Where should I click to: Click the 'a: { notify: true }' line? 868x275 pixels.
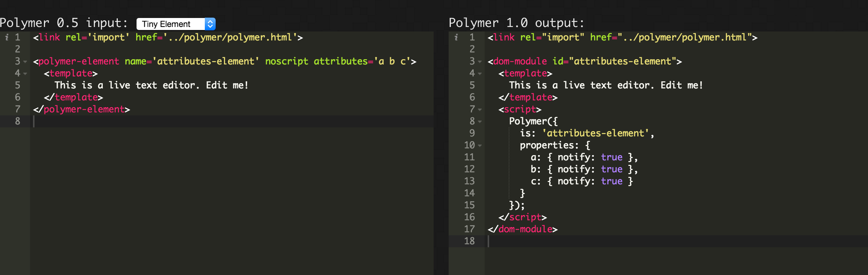tap(584, 157)
